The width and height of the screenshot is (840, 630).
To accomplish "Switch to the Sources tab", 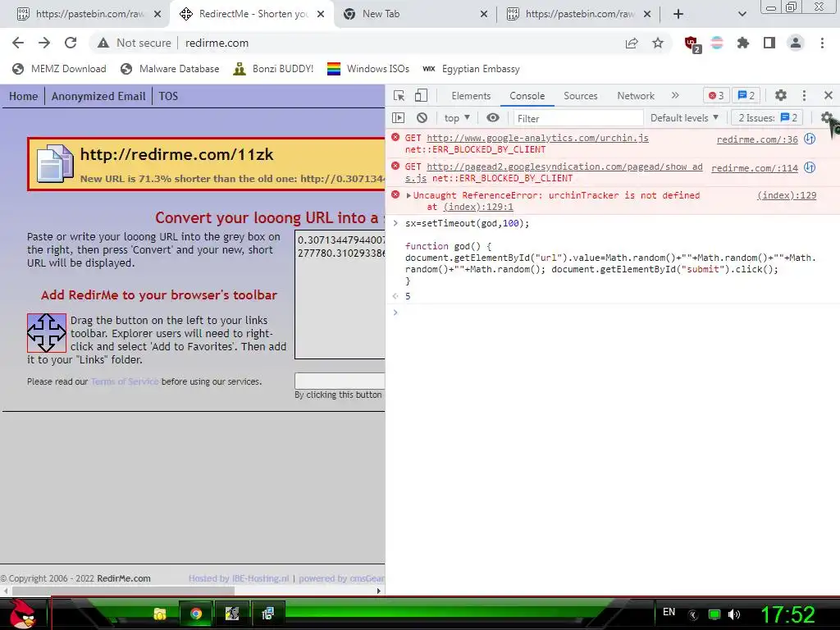I will click(580, 96).
